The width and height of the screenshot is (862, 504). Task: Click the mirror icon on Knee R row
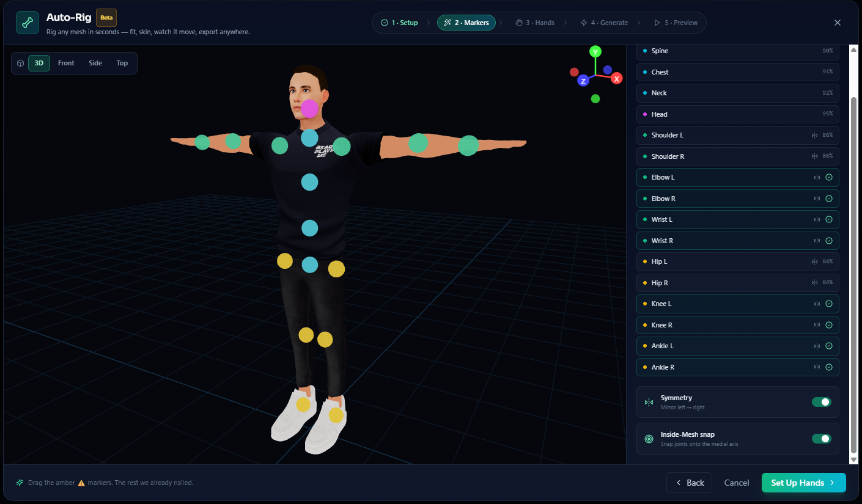click(817, 325)
